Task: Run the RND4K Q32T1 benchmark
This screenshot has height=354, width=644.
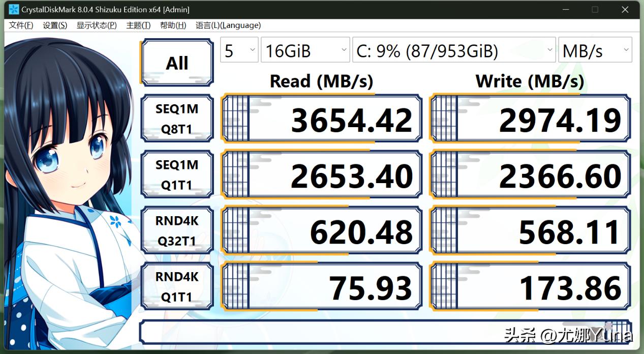Action: [x=176, y=230]
